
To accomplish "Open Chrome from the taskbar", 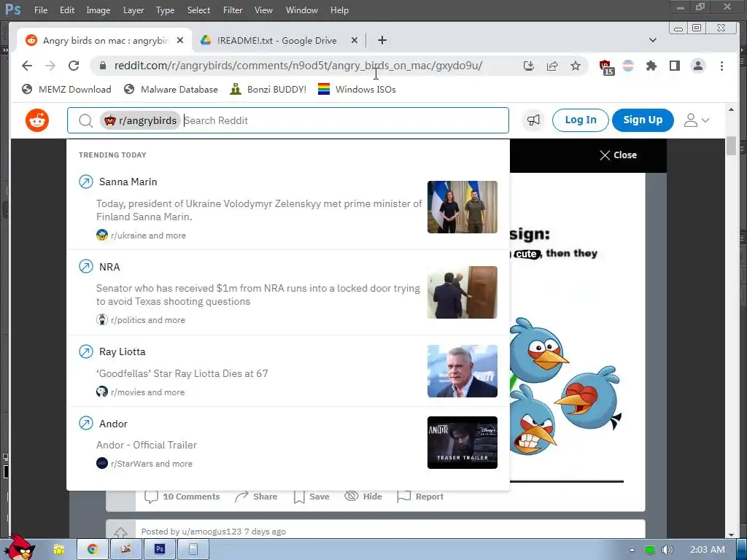I will [x=93, y=550].
